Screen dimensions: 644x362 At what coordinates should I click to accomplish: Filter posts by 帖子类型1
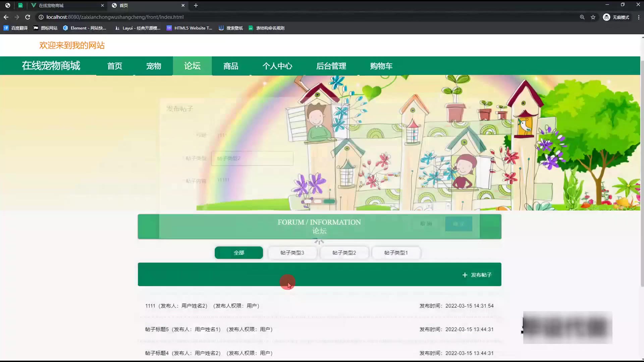point(396,253)
